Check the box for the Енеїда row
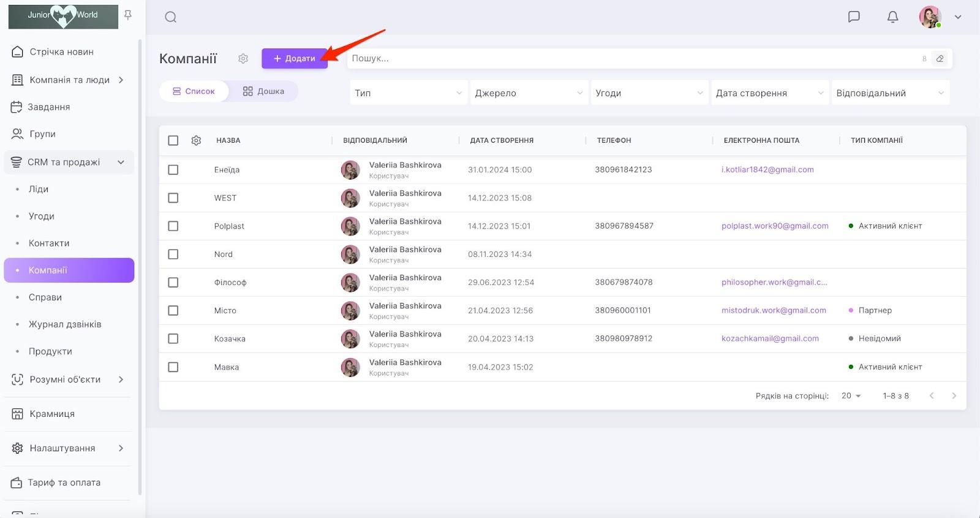Image resolution: width=980 pixels, height=518 pixels. [x=173, y=170]
